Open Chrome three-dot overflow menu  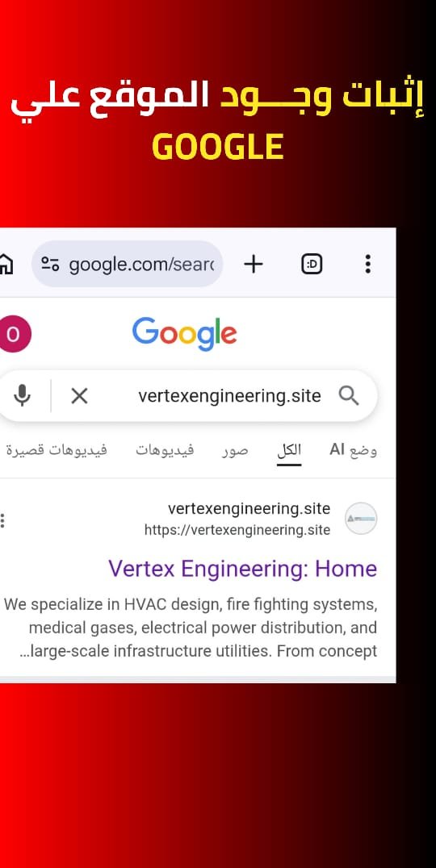368,264
